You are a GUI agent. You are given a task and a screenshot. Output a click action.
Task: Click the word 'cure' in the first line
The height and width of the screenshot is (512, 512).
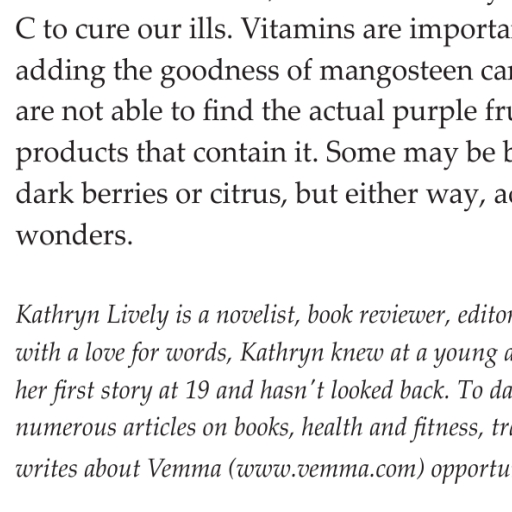(x=102, y=31)
